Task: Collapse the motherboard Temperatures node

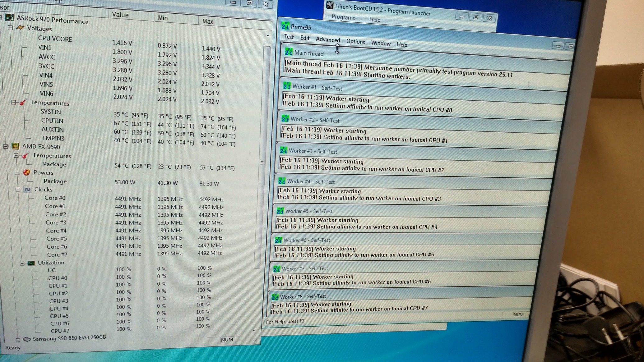Action: pos(13,102)
